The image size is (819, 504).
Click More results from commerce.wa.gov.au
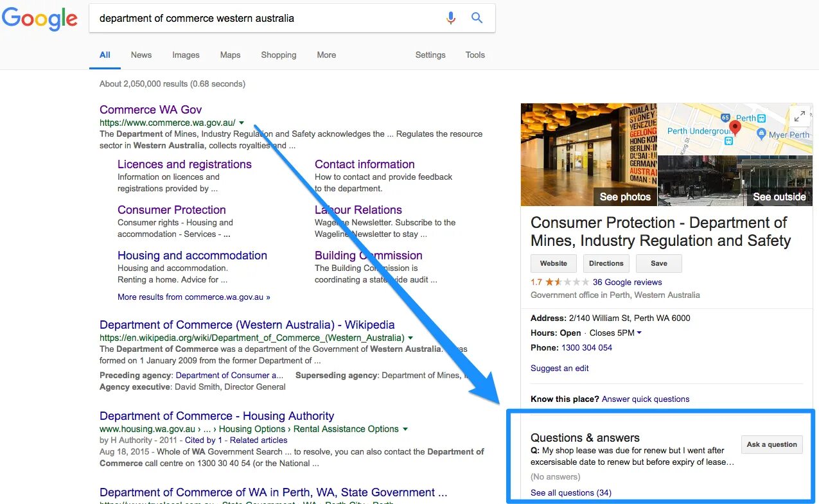(x=194, y=297)
